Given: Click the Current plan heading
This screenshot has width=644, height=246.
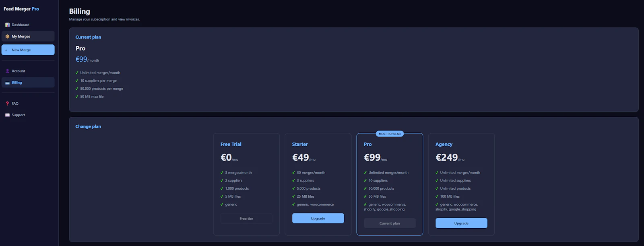Looking at the screenshot, I should tap(88, 37).
